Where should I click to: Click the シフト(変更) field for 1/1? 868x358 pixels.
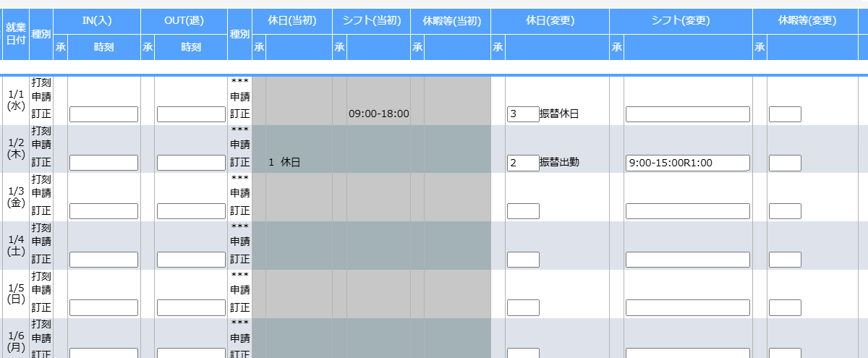point(687,114)
